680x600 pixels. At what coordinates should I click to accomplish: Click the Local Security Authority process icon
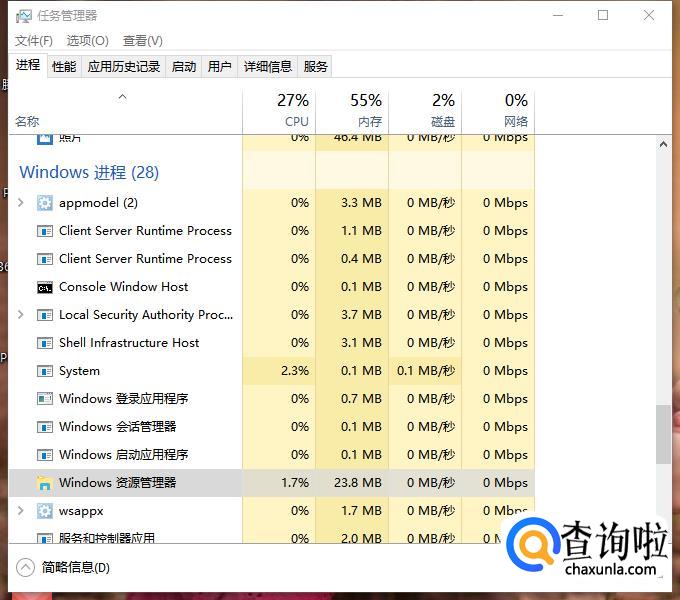tap(45, 315)
